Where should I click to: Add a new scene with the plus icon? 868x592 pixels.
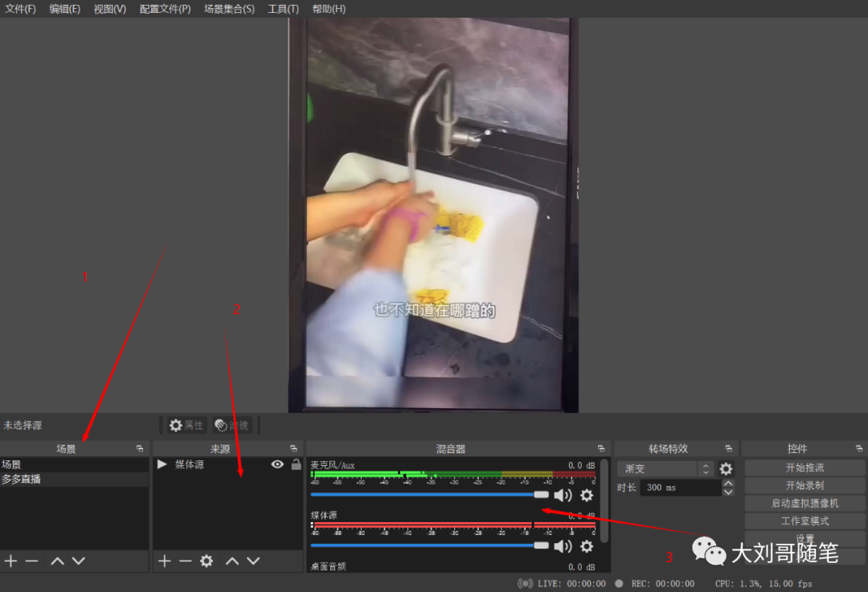click(10, 561)
